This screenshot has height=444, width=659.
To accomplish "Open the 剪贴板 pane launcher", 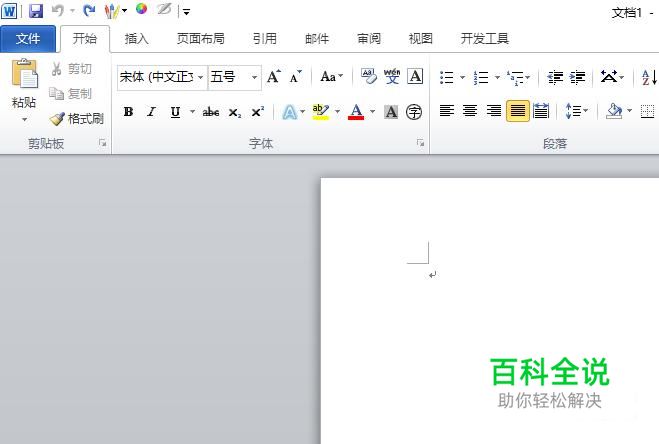I will point(102,143).
